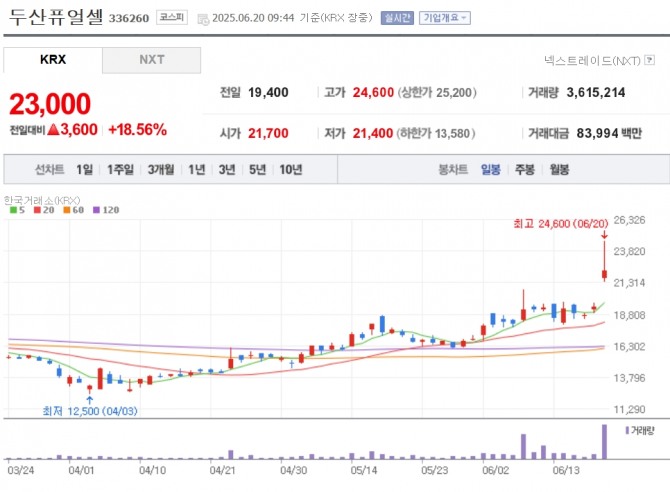The height and width of the screenshot is (492, 670).
Task: Click the 코스피 market badge
Action: pyautogui.click(x=171, y=18)
